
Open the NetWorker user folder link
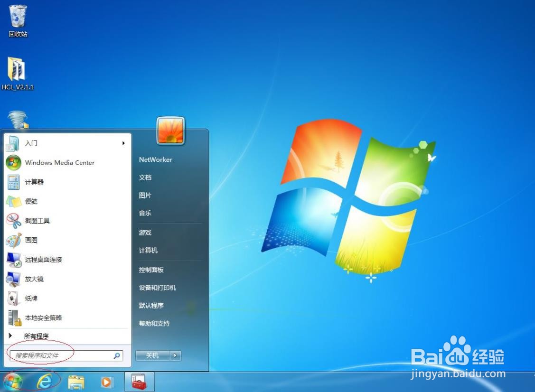155,159
